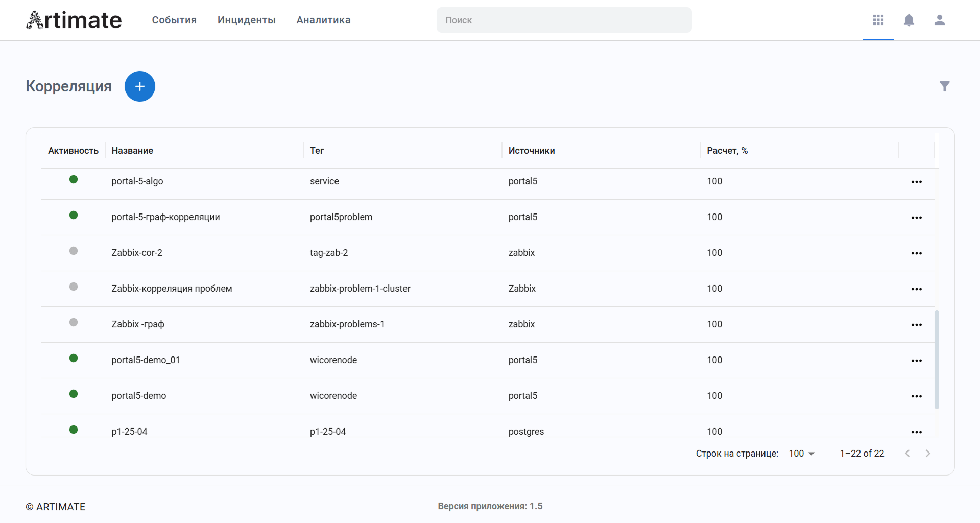This screenshot has width=980, height=523.
Task: Toggle activity indicator for portal5-demo_01
Action: (74, 358)
